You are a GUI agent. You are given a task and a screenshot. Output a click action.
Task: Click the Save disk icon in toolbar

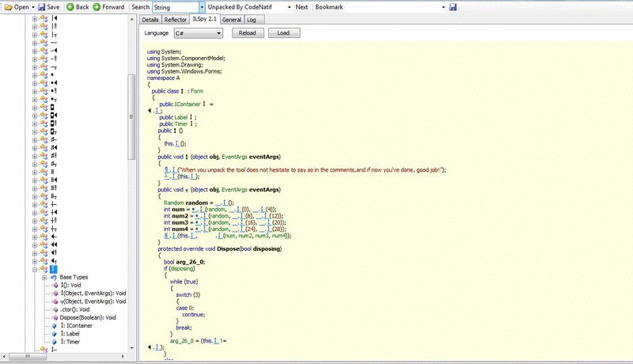tap(42, 7)
